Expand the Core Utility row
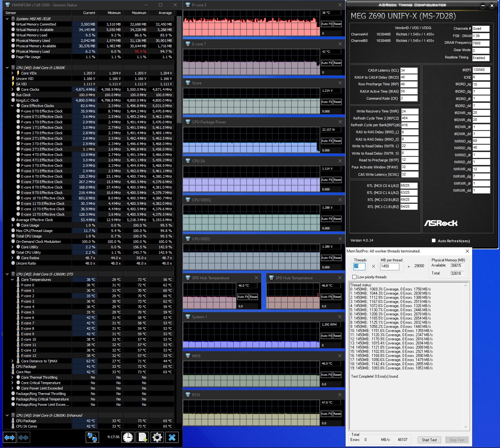The image size is (500, 448). tap(12, 247)
